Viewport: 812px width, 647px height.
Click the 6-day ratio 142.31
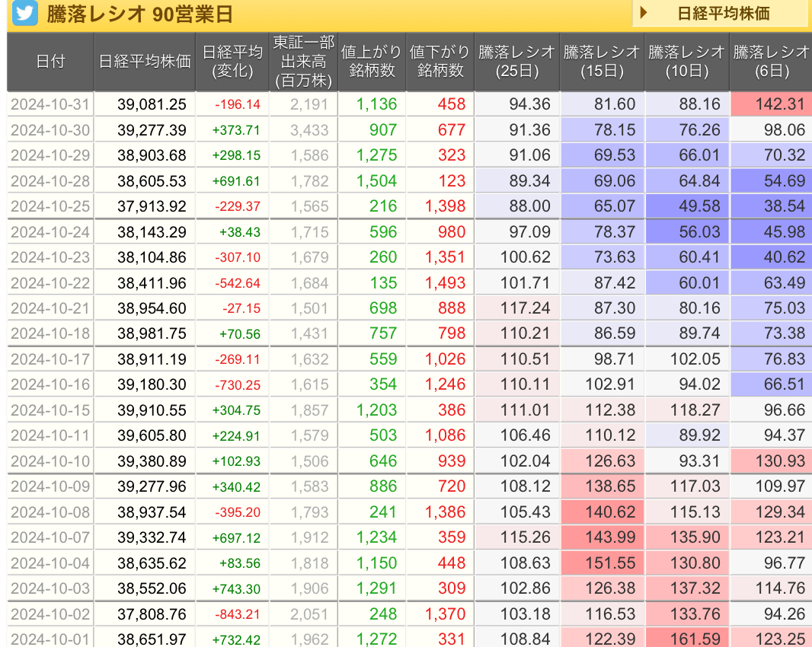(780, 104)
